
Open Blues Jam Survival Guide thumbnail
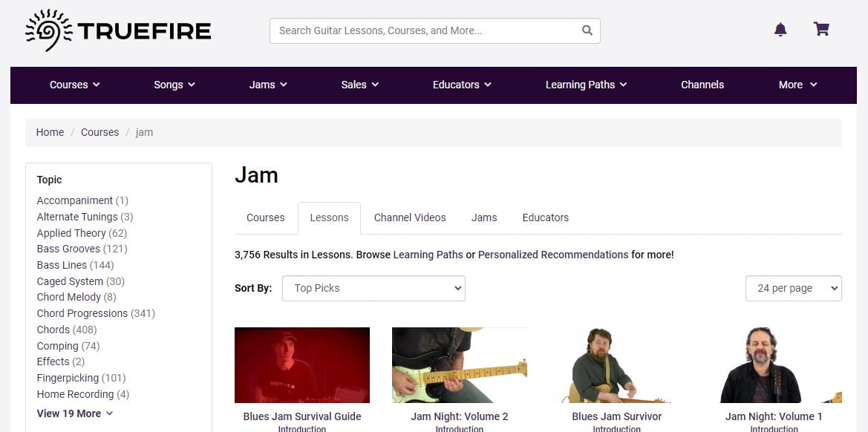[x=302, y=365]
